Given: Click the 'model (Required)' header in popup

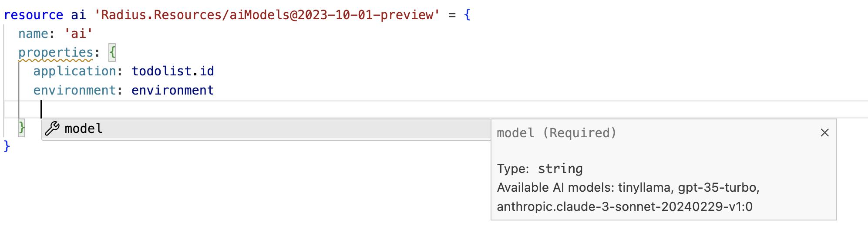Looking at the screenshot, I should [557, 133].
